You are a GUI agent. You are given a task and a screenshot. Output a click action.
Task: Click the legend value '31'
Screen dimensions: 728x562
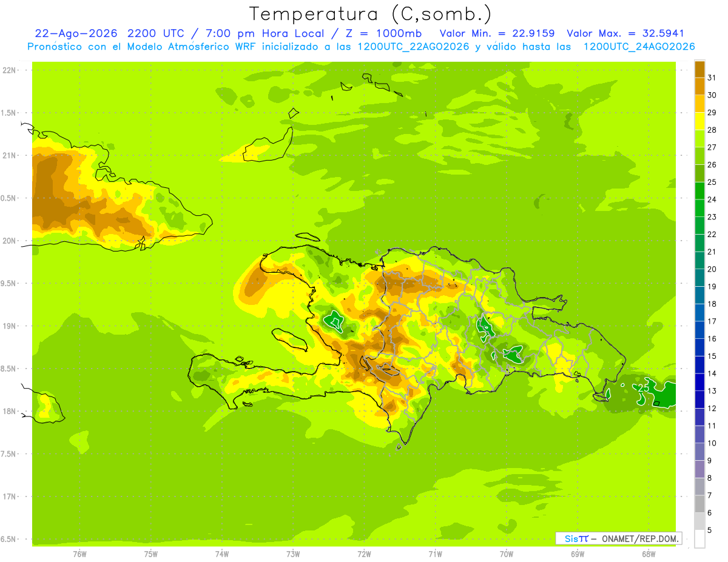coord(712,77)
